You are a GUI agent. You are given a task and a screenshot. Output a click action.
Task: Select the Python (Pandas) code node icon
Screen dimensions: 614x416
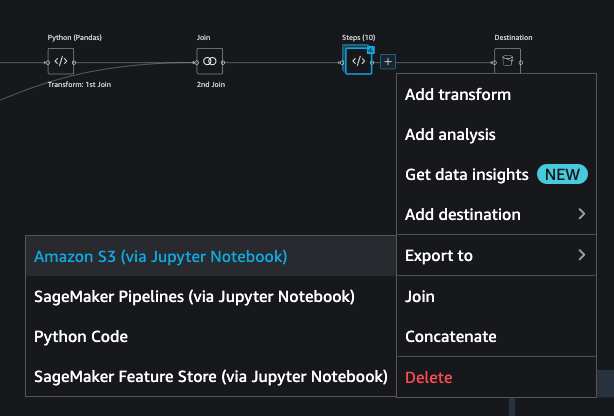click(61, 61)
